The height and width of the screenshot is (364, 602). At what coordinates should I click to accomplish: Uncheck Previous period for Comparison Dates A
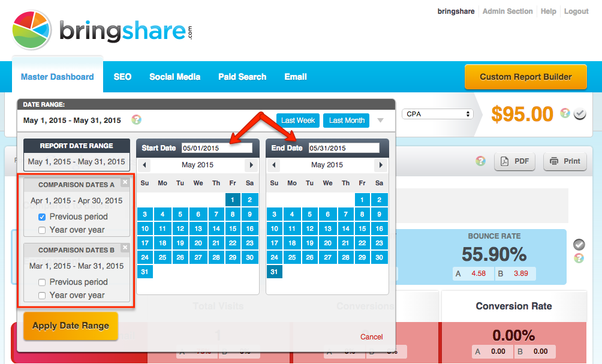click(42, 217)
